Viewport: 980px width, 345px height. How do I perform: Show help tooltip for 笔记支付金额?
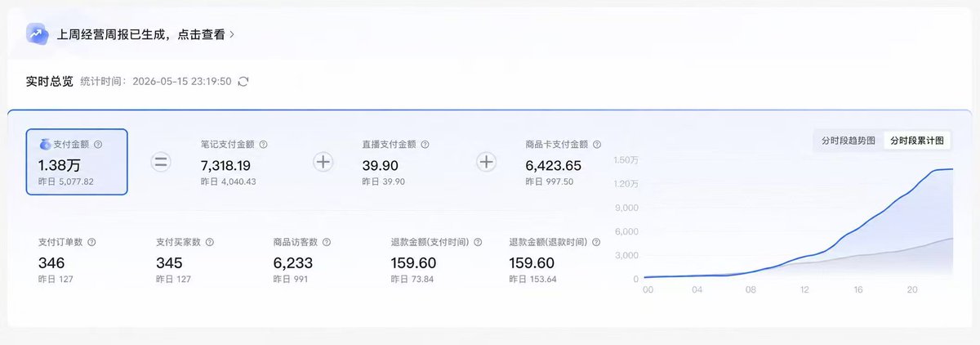point(263,144)
